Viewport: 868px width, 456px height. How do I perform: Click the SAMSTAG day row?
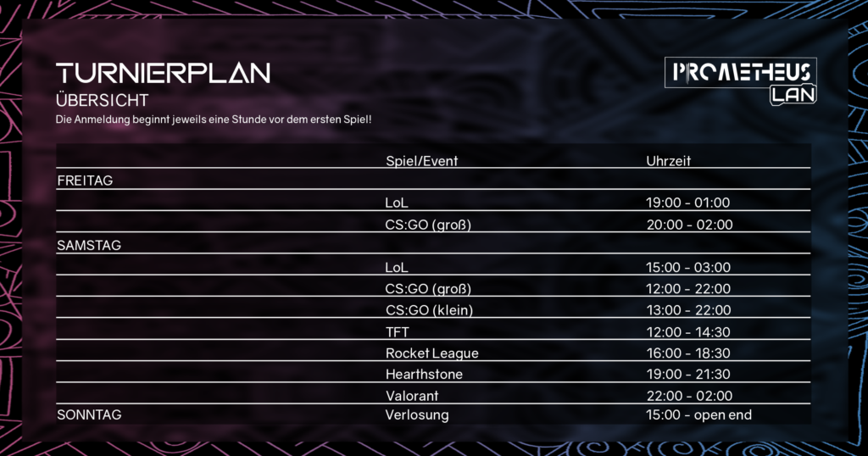(x=433, y=245)
